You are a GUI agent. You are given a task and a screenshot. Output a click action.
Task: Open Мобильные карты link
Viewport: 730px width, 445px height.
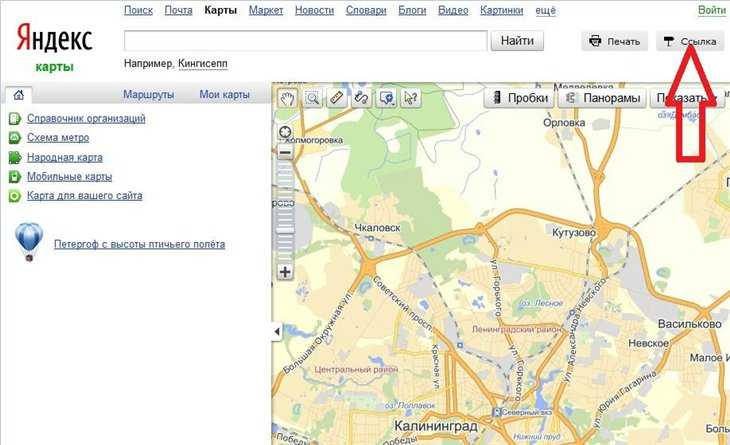coord(69,177)
